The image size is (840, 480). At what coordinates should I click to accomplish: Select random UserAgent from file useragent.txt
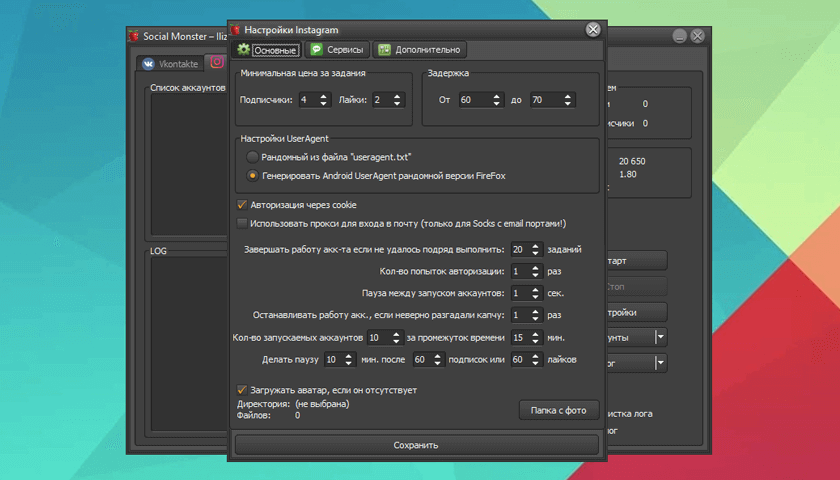tap(252, 157)
